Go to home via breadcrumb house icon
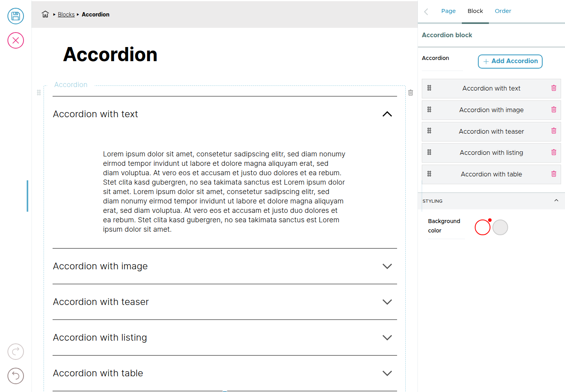 click(x=46, y=15)
